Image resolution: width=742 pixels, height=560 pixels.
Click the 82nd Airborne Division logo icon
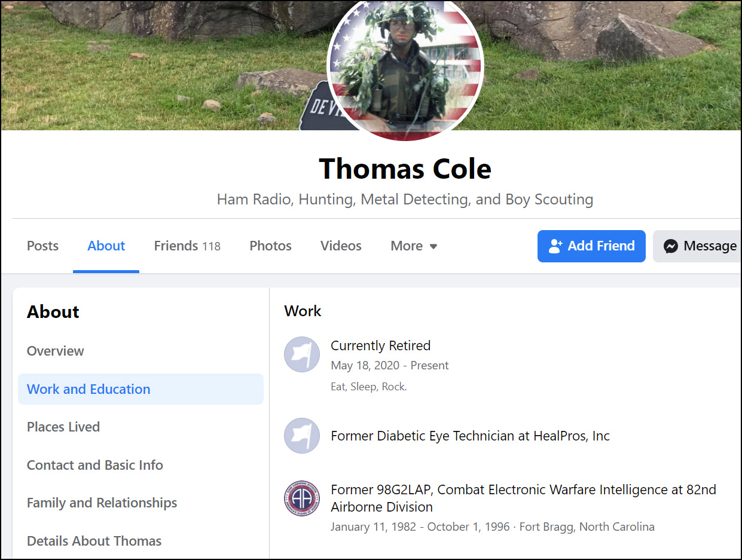302,498
